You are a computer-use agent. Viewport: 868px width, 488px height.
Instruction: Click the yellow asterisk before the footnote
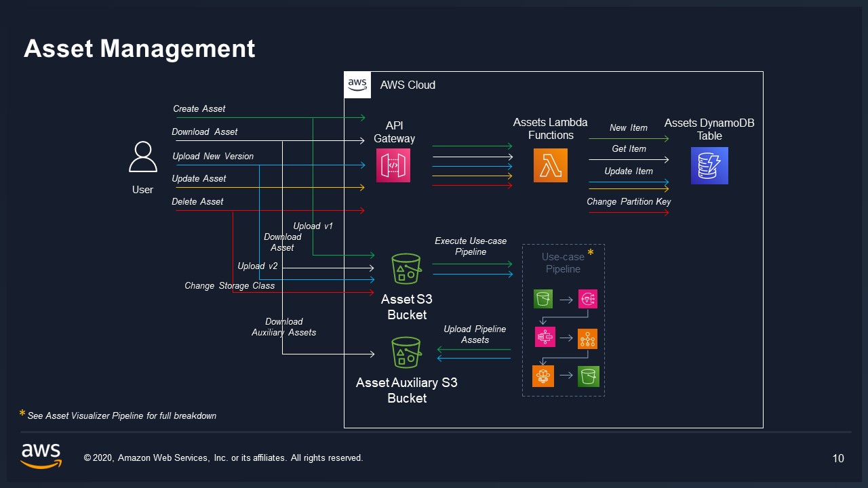tap(22, 413)
